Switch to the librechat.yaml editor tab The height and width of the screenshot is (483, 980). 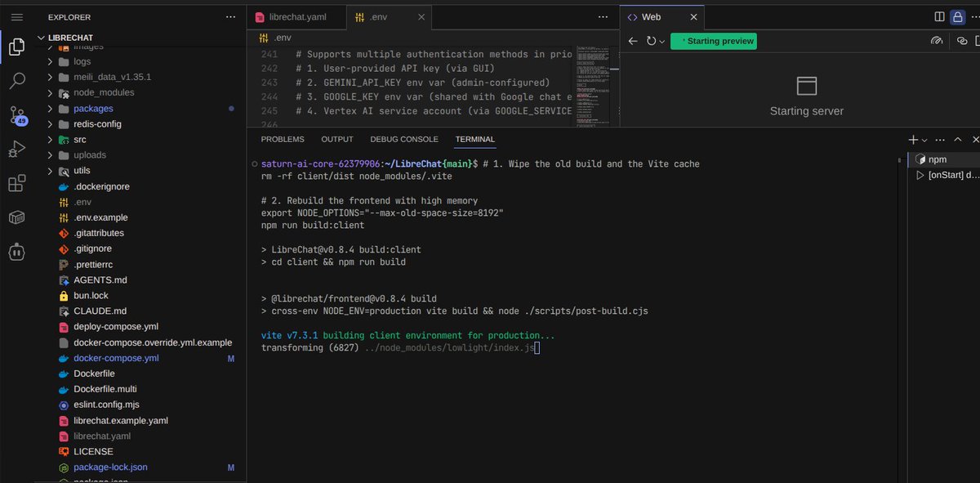coord(297,17)
